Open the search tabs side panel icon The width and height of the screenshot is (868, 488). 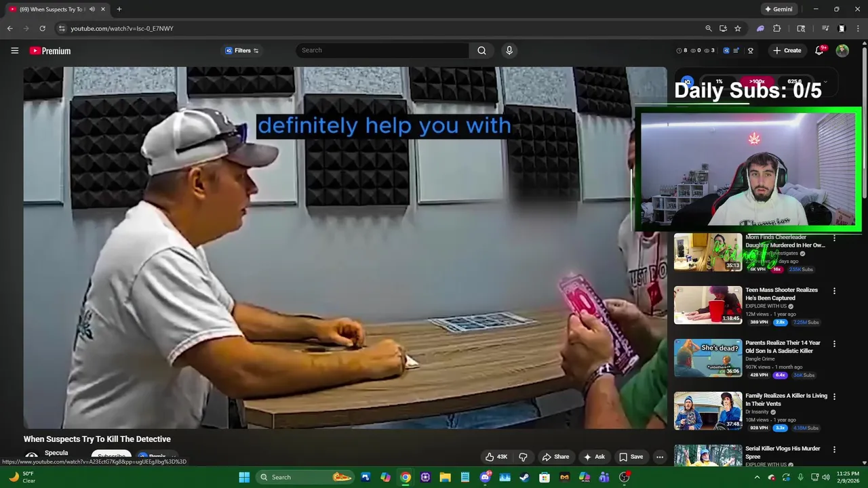click(x=801, y=28)
